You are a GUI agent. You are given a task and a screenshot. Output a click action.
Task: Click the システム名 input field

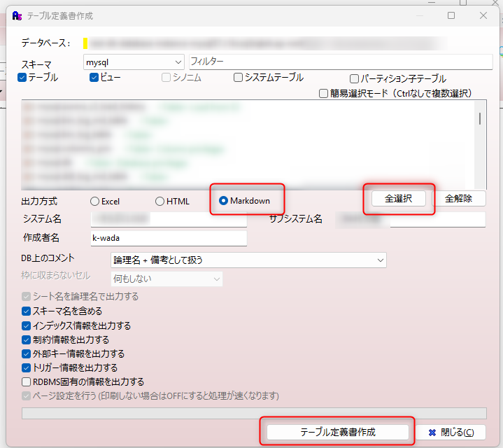click(x=169, y=219)
